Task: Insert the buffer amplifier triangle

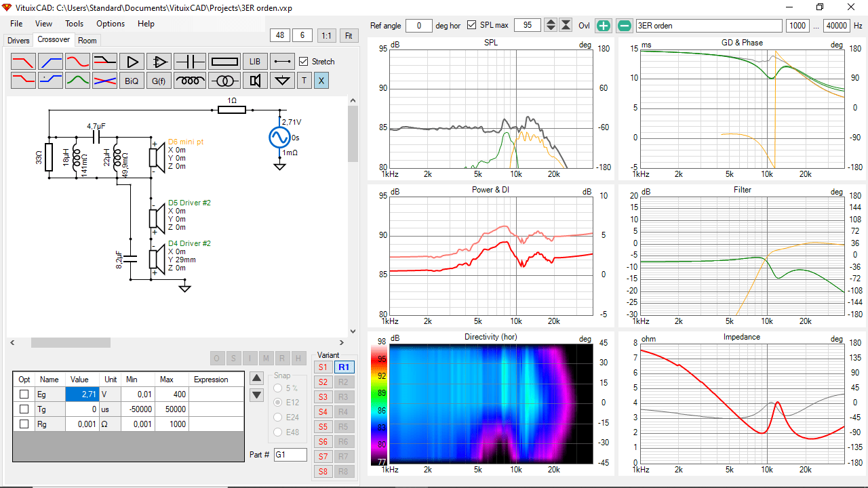Action: (x=132, y=62)
